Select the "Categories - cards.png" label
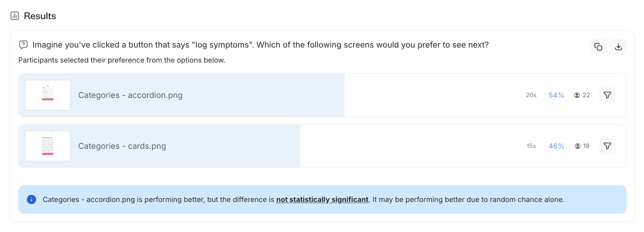644x232 pixels. [122, 146]
